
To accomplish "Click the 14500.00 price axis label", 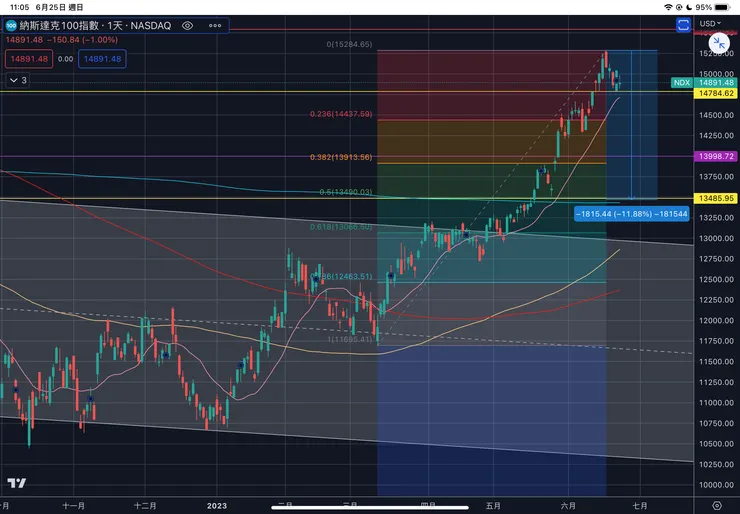I will tap(716, 115).
